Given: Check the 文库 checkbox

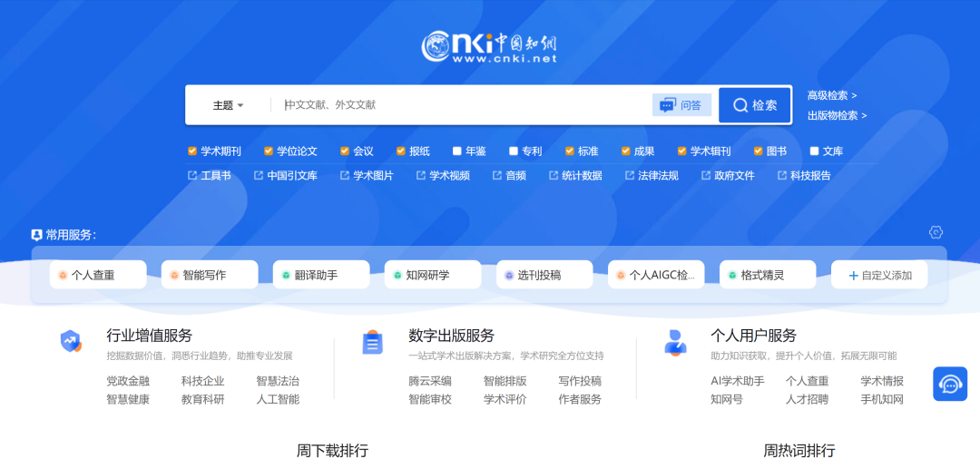Looking at the screenshot, I should click(814, 151).
